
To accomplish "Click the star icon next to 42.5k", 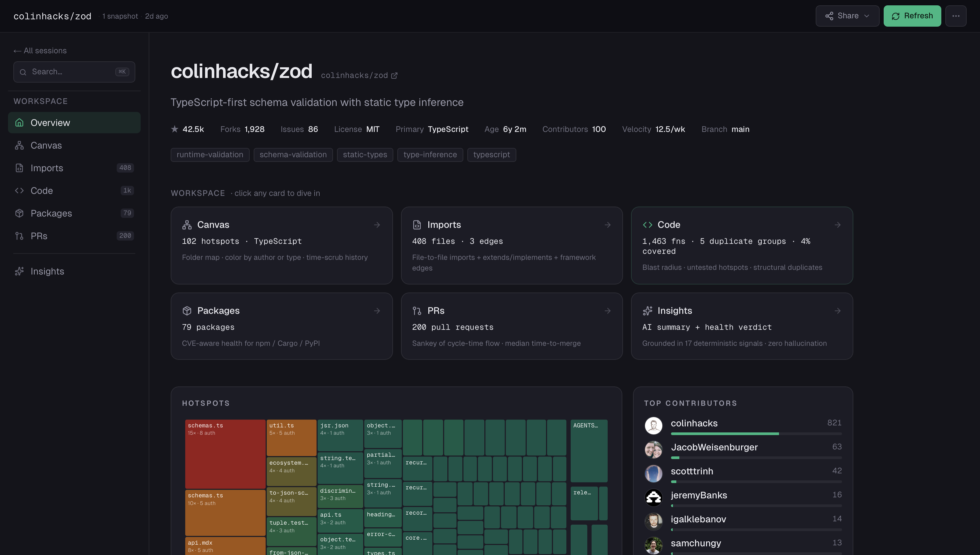I will 175,129.
